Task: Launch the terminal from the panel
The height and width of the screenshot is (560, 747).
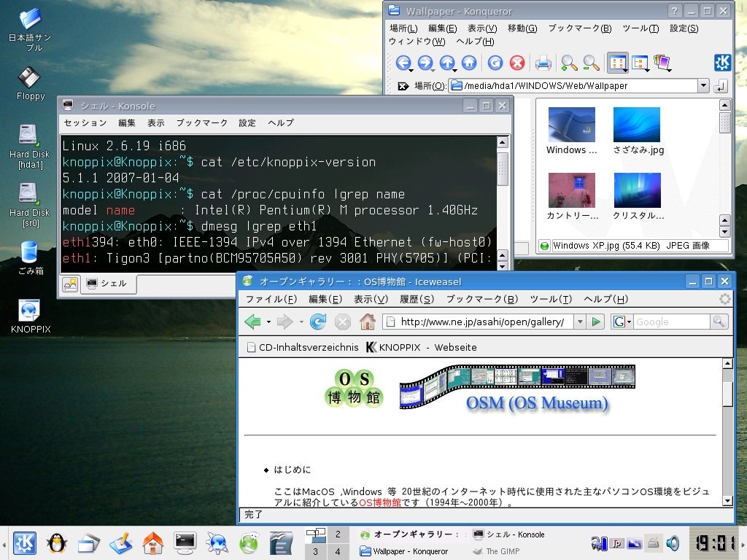Action: point(185,542)
